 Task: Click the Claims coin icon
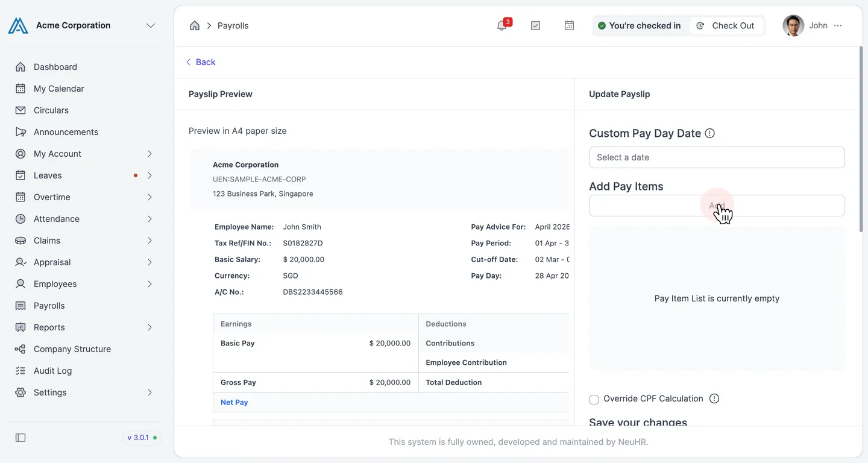pos(20,241)
